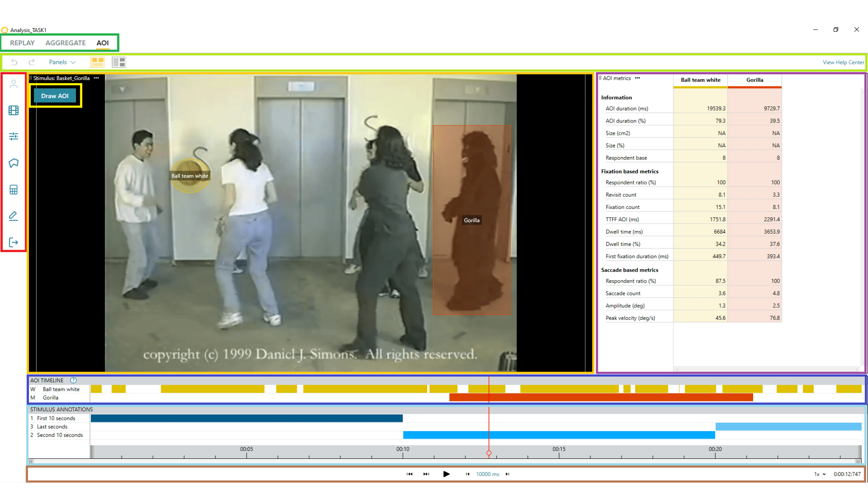Click the pencil edit icon in sidebar

coord(13,216)
